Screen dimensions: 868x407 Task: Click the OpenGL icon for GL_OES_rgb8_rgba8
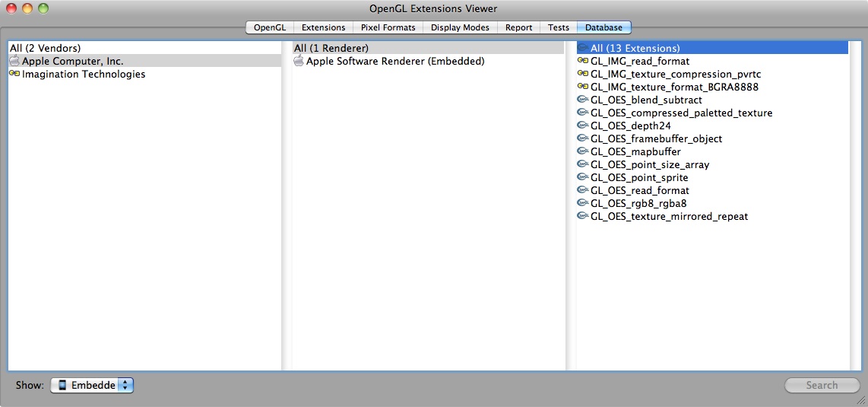pyautogui.click(x=582, y=203)
